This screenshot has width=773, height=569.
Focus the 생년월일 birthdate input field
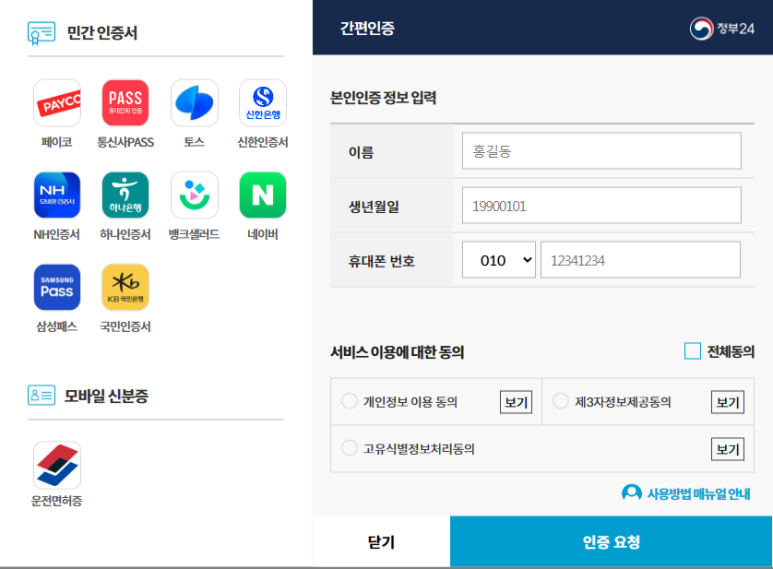601,205
